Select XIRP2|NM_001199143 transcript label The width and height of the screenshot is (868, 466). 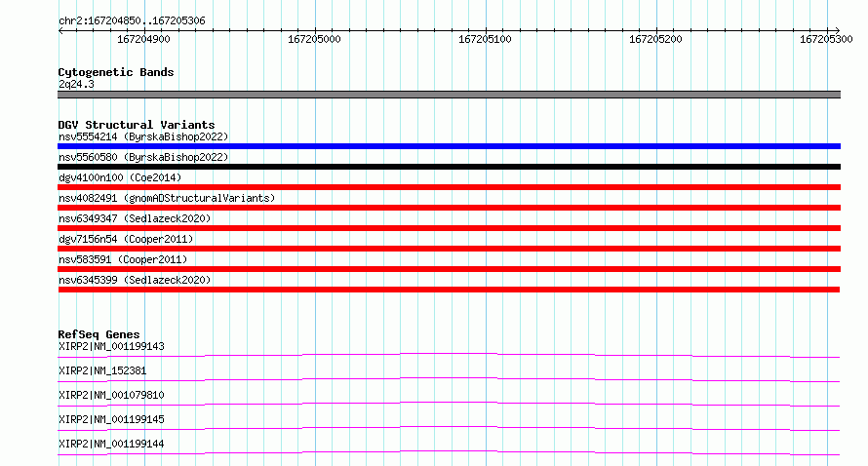pyautogui.click(x=111, y=346)
